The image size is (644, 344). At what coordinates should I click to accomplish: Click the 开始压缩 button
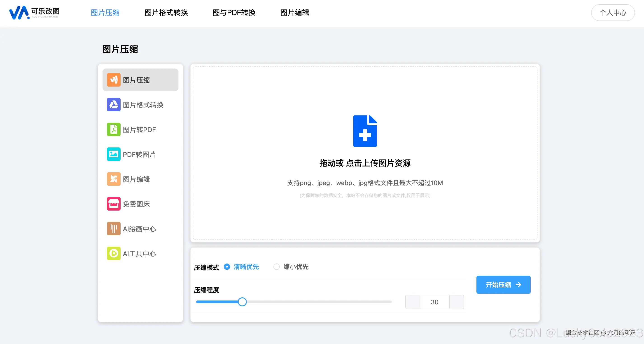coord(503,284)
